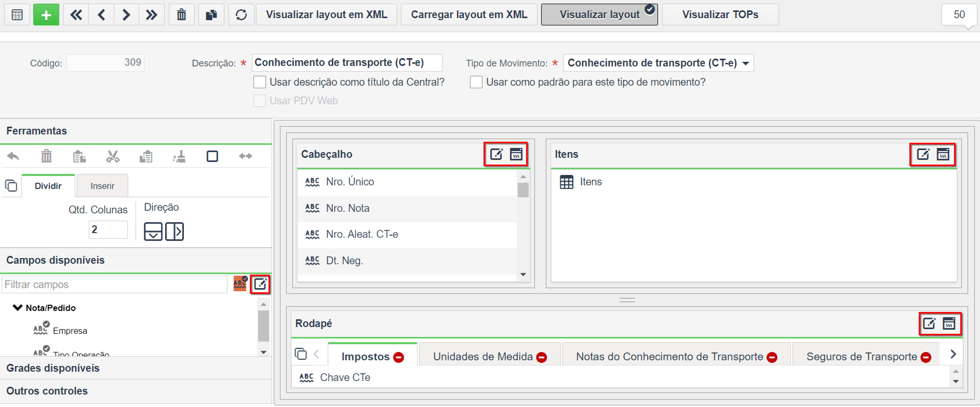Go to previous record arrow

(x=101, y=15)
